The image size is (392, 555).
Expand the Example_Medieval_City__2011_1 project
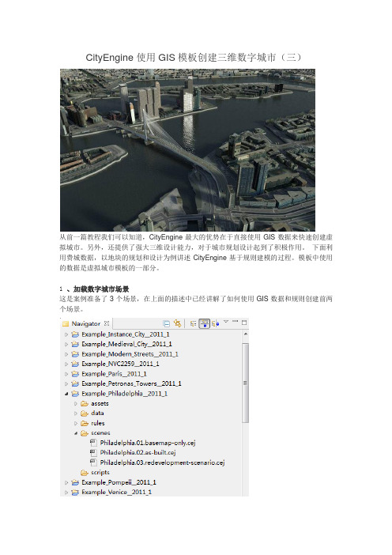(66, 344)
